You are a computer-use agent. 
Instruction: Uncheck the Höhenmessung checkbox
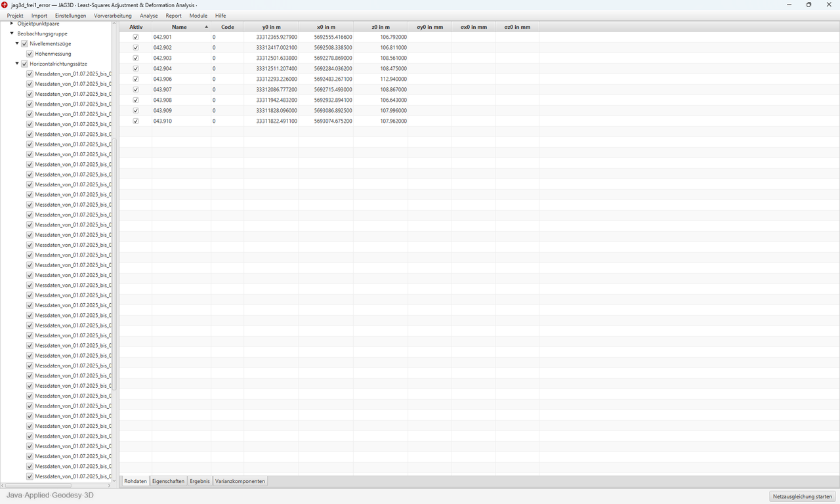pyautogui.click(x=30, y=54)
